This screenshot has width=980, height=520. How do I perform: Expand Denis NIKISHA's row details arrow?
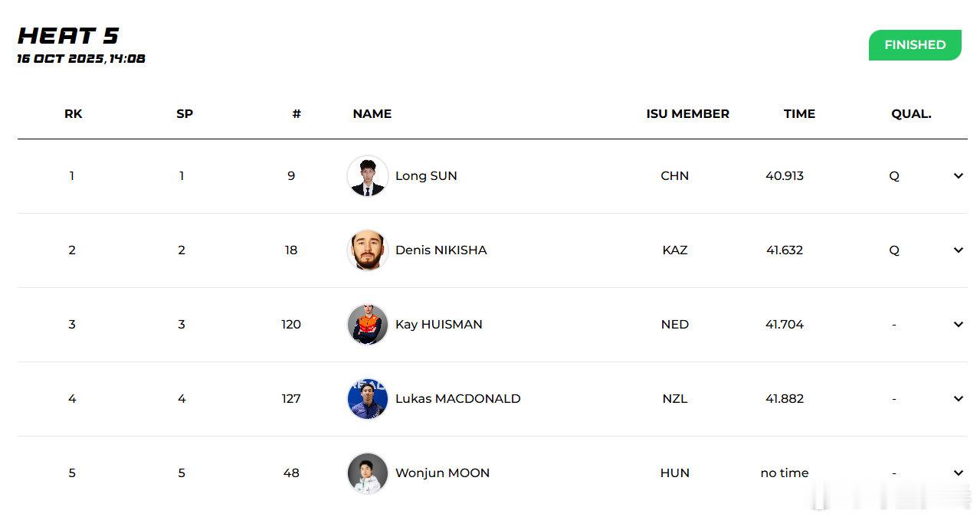958,250
